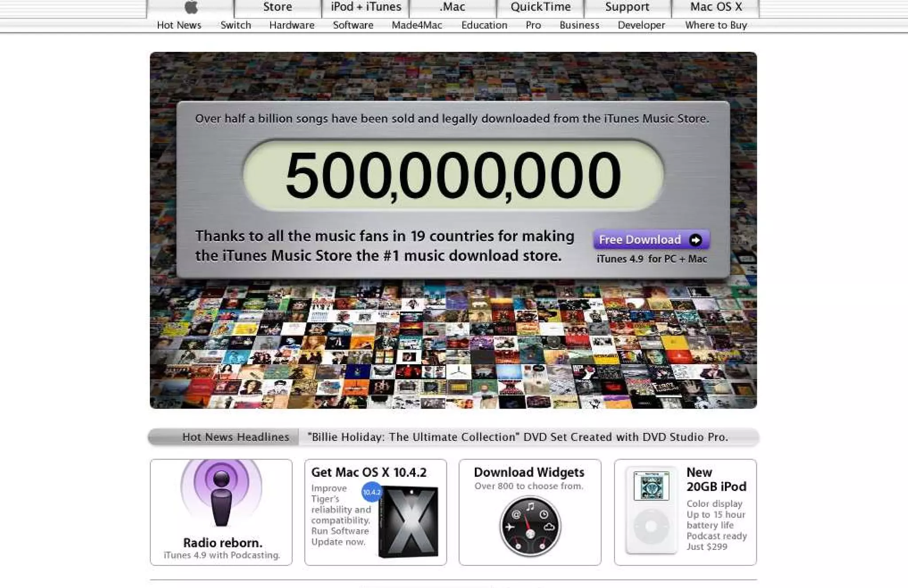
Task: Open the Download Widgets heading
Action: click(x=529, y=472)
